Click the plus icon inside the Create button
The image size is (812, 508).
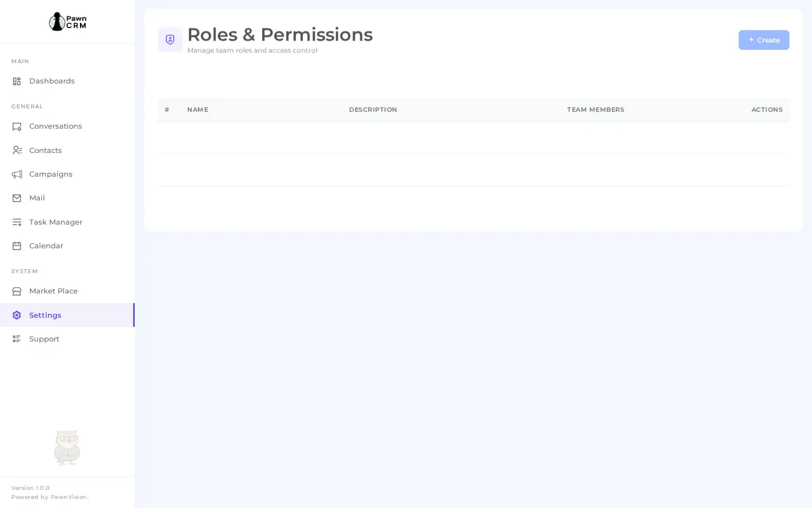[x=752, y=40]
